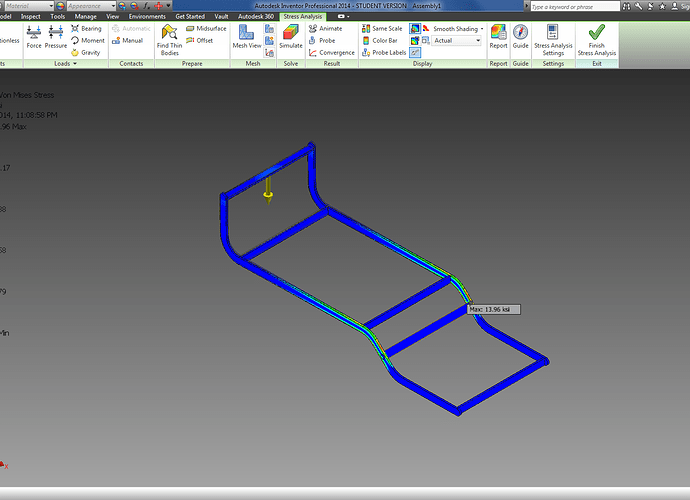Switch to the Manage tab
690x500 pixels.
coord(85,16)
